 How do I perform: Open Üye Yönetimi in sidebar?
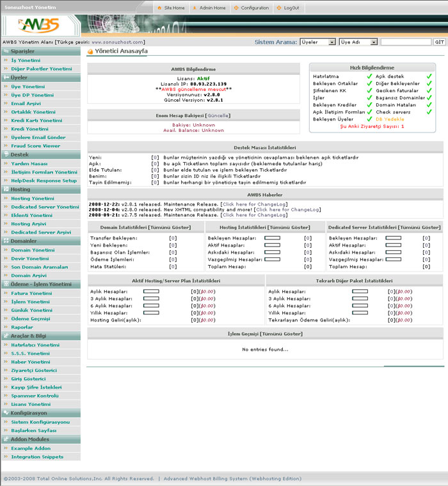[x=28, y=86]
